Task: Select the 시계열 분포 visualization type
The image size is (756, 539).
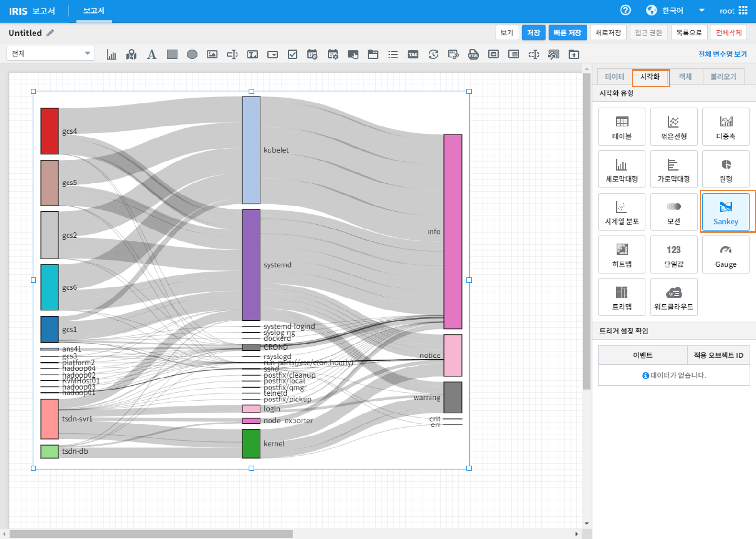Action: coord(622,212)
